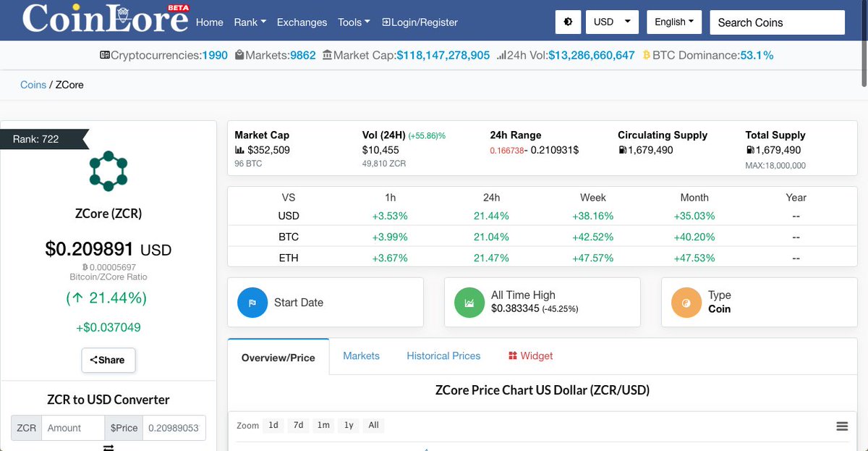The width and height of the screenshot is (868, 451).
Task: Click the Rank: 722 ribbon
Action: (43, 139)
